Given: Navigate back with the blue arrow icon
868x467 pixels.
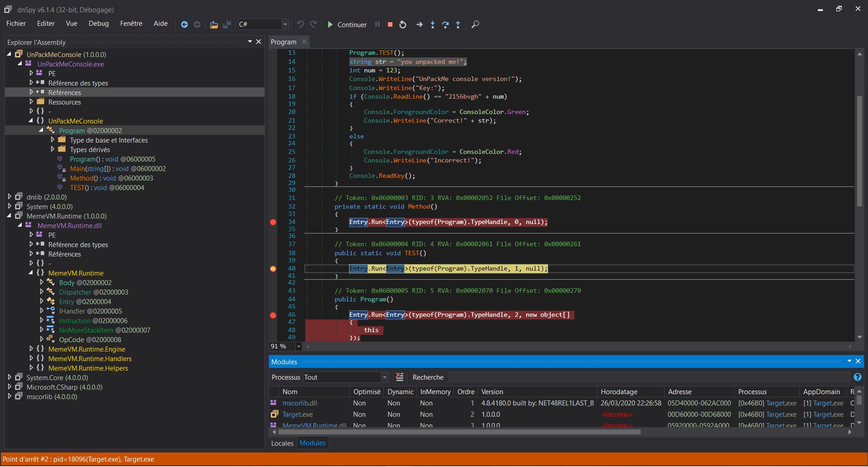Looking at the screenshot, I should point(184,24).
